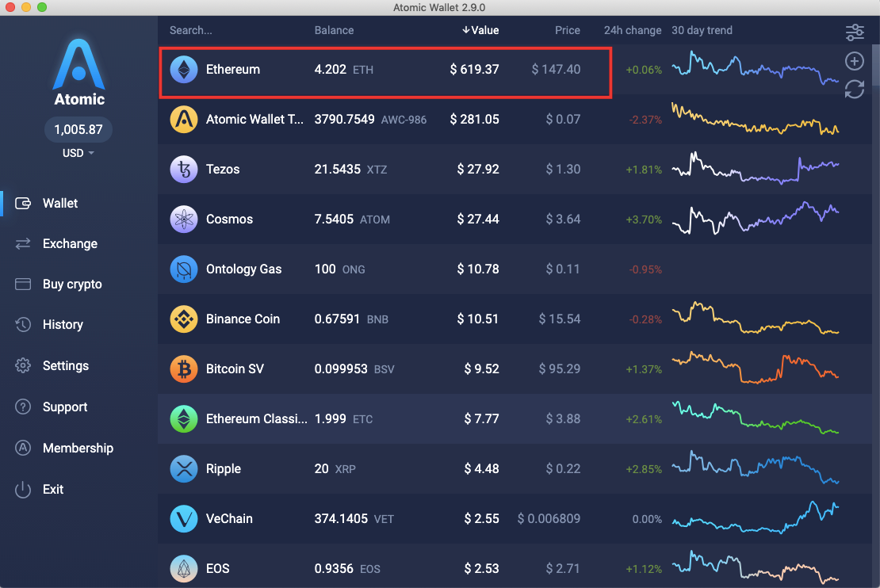Click the Ontology Gas coin icon
This screenshot has width=880, height=588.
point(183,269)
